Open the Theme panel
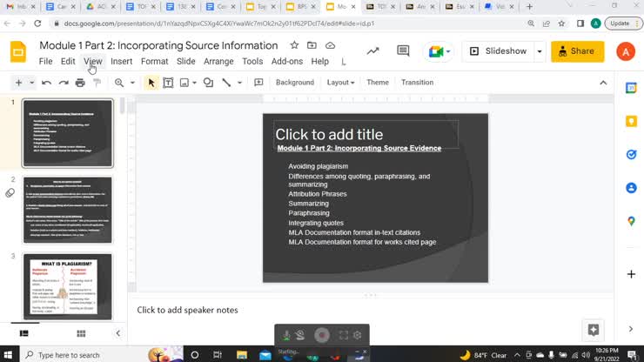 pyautogui.click(x=378, y=82)
